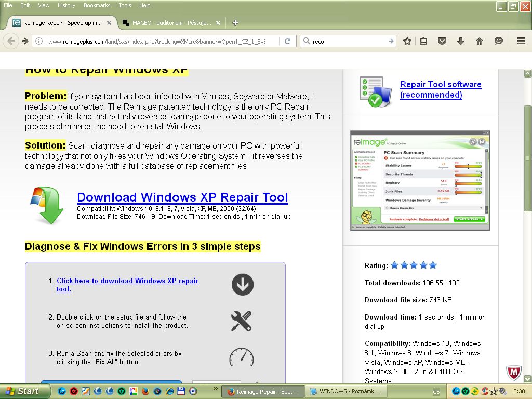Click the volume speaker tray icon

coord(502,391)
